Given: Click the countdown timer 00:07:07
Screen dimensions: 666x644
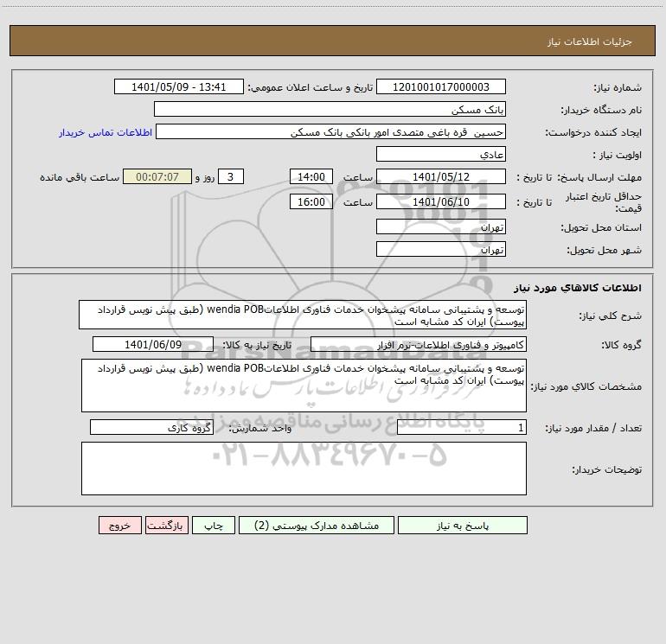Looking at the screenshot, I should point(157,176).
